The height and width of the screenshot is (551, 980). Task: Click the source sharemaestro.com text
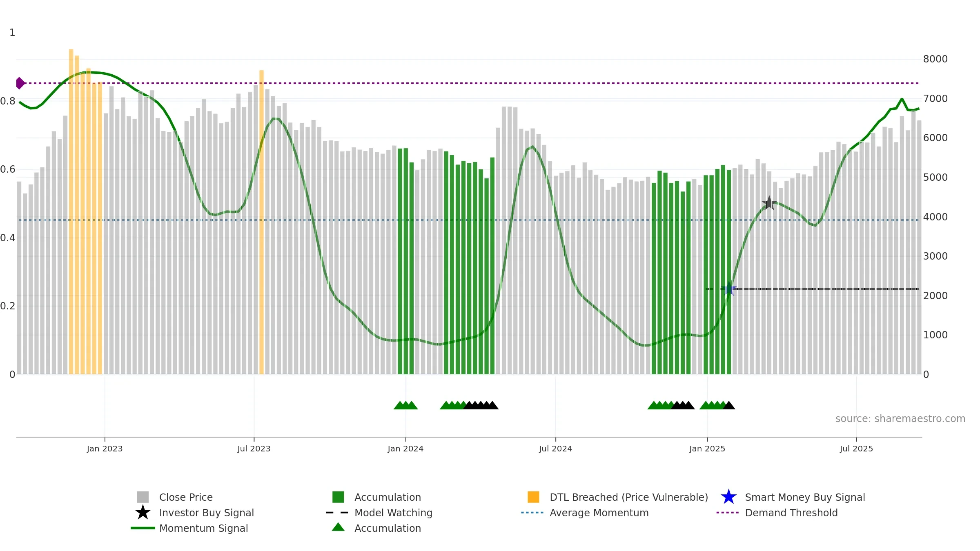(900, 419)
